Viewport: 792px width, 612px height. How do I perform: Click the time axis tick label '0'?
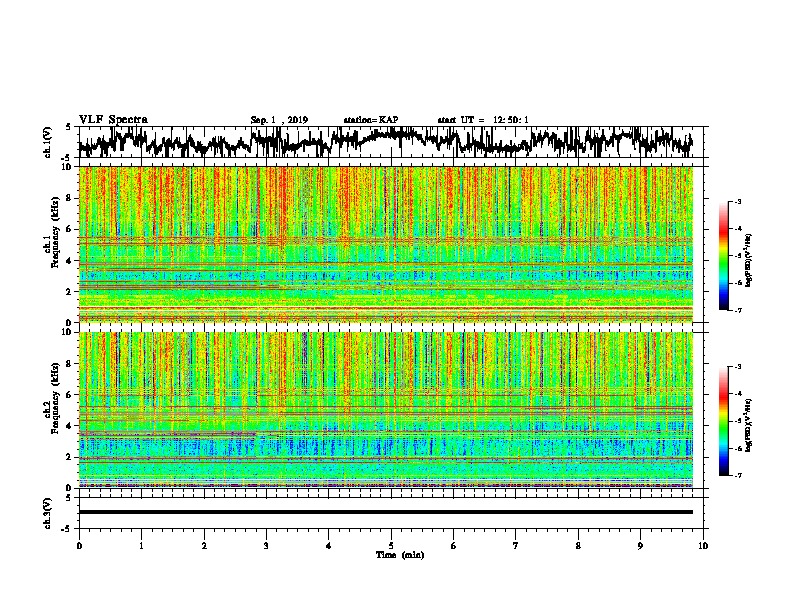(79, 546)
